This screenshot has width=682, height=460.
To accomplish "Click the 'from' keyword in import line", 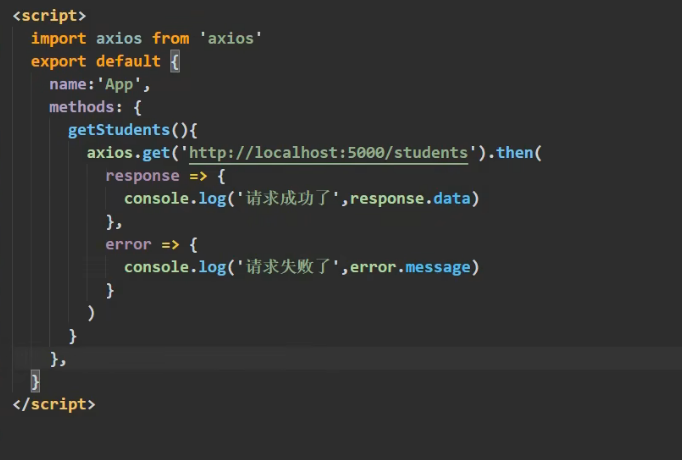I will pos(170,38).
